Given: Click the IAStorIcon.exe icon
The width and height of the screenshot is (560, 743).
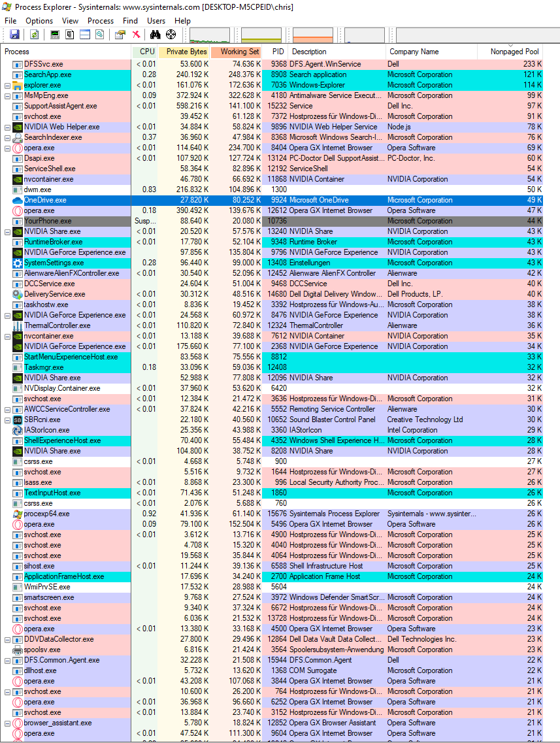Looking at the screenshot, I should tap(18, 430).
